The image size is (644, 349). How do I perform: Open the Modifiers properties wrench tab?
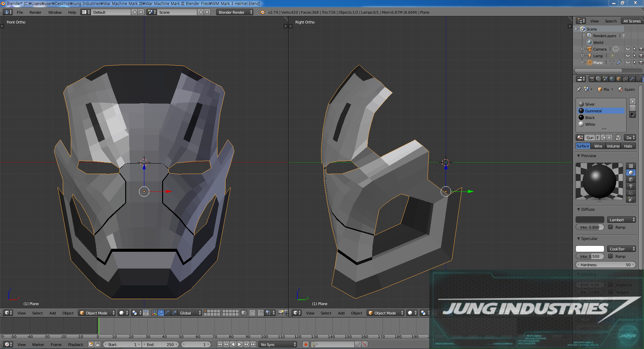pyautogui.click(x=632, y=79)
